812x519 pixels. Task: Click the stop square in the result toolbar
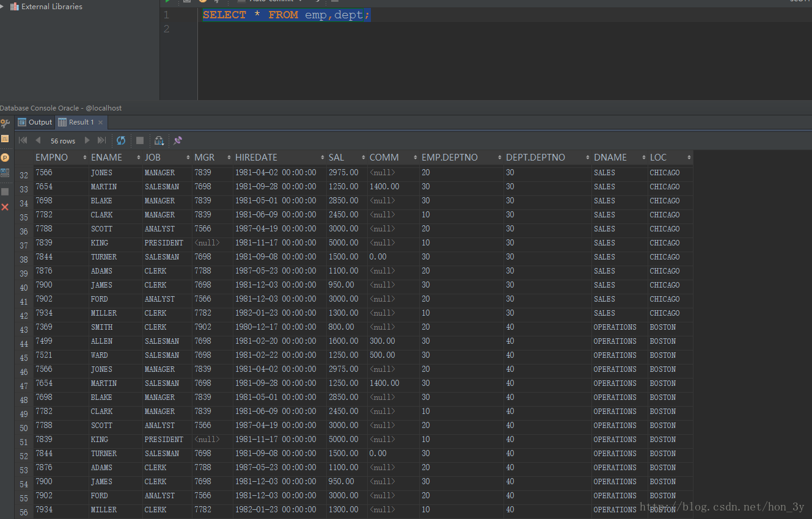(140, 140)
